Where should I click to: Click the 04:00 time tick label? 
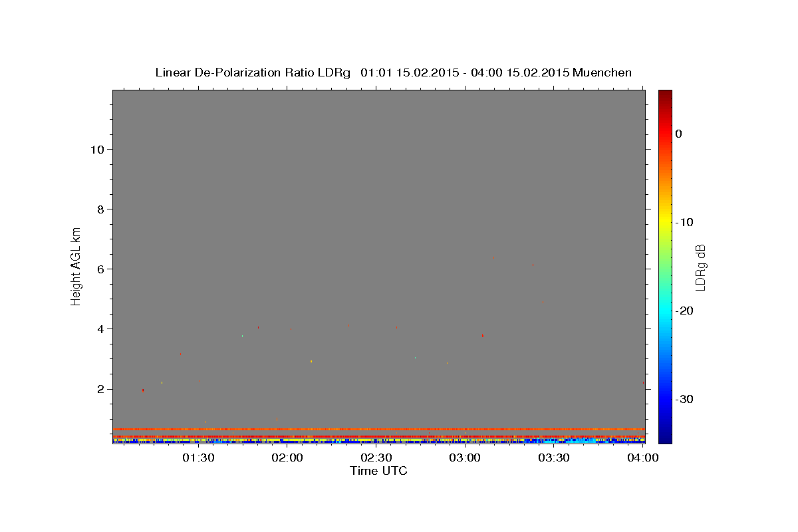tap(642, 458)
